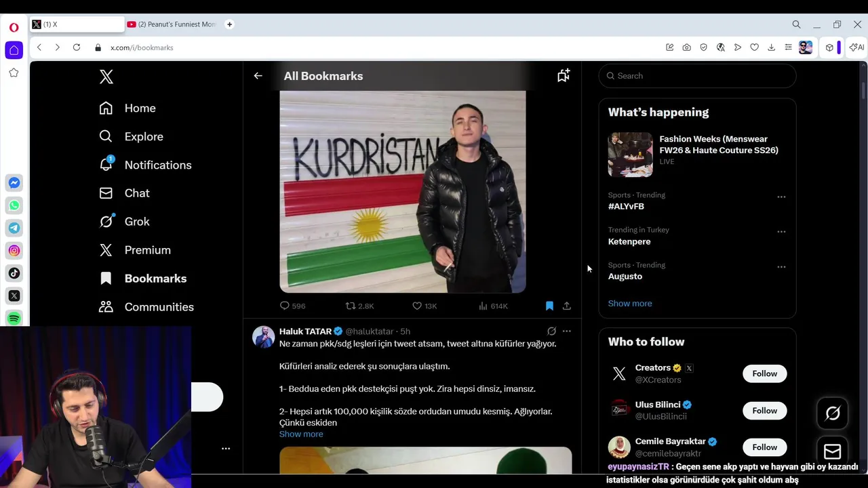Open Telegram in Opera sidebar

tap(14, 228)
